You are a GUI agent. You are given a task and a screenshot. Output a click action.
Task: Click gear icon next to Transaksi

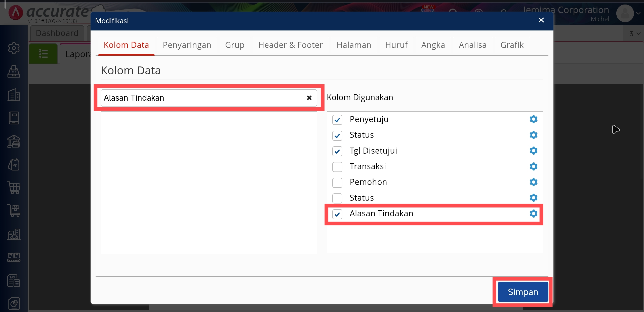click(533, 166)
